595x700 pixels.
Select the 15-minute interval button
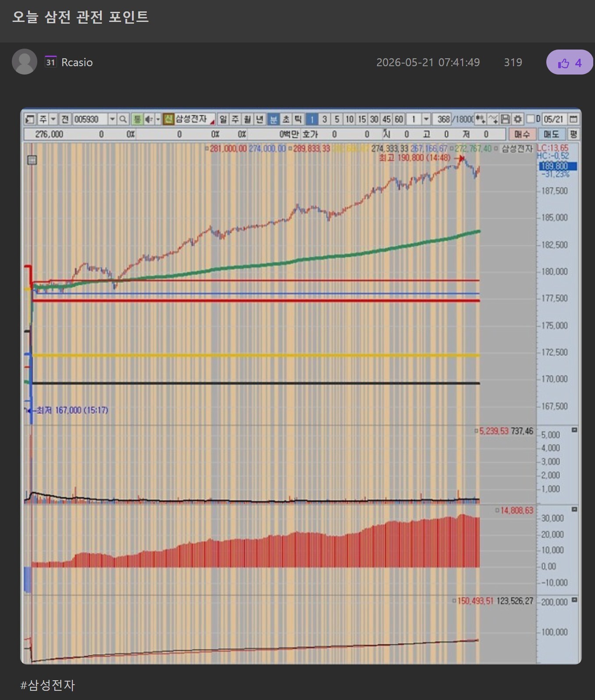(x=362, y=119)
